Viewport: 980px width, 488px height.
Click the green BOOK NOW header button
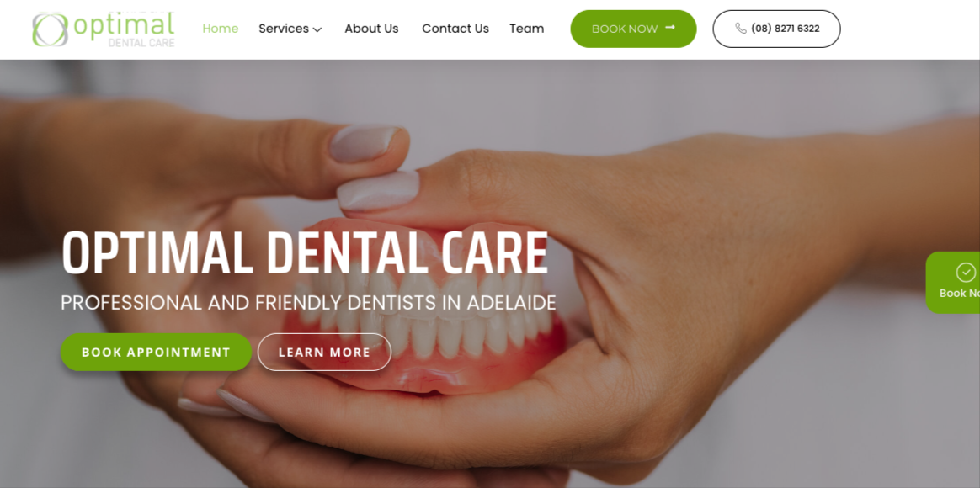[x=633, y=29]
